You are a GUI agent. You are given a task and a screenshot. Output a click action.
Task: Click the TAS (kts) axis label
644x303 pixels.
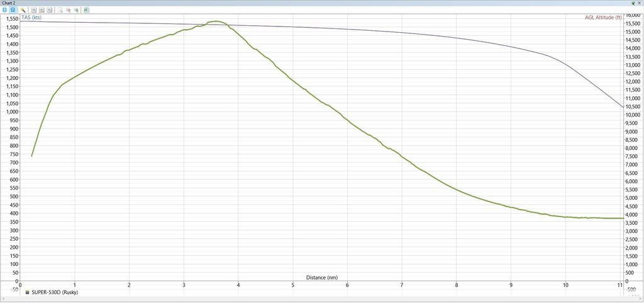click(x=36, y=18)
